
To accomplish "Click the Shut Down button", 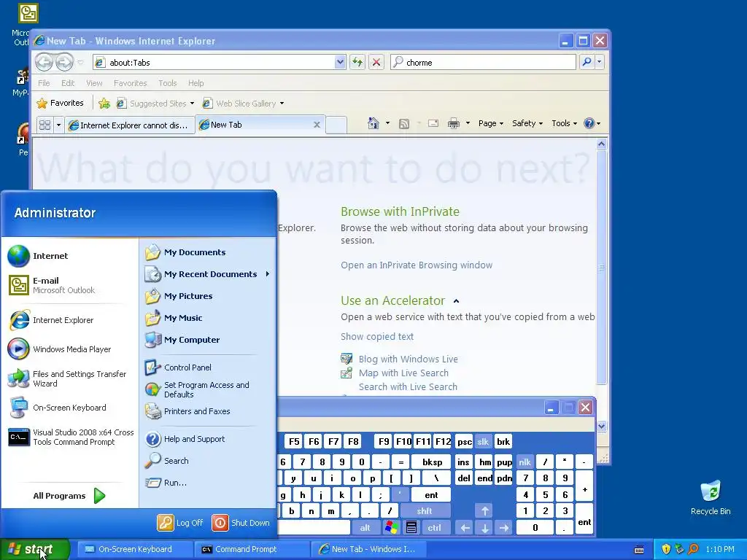I will (x=241, y=522).
